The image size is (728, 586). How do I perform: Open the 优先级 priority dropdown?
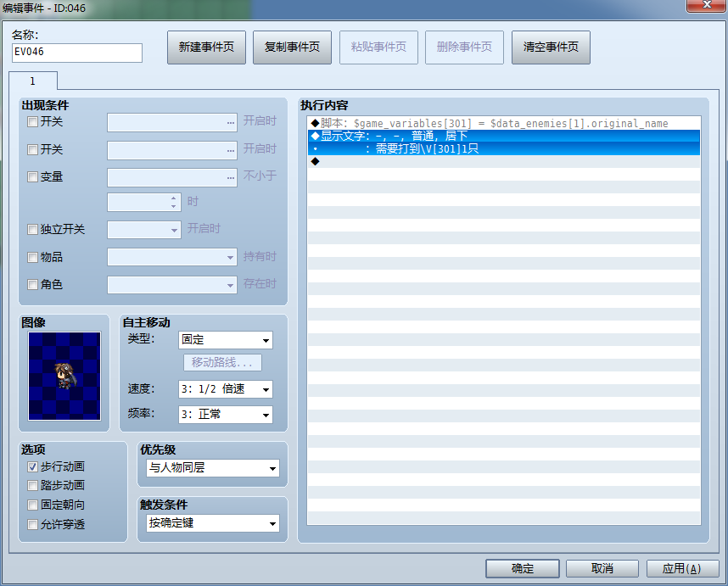213,467
